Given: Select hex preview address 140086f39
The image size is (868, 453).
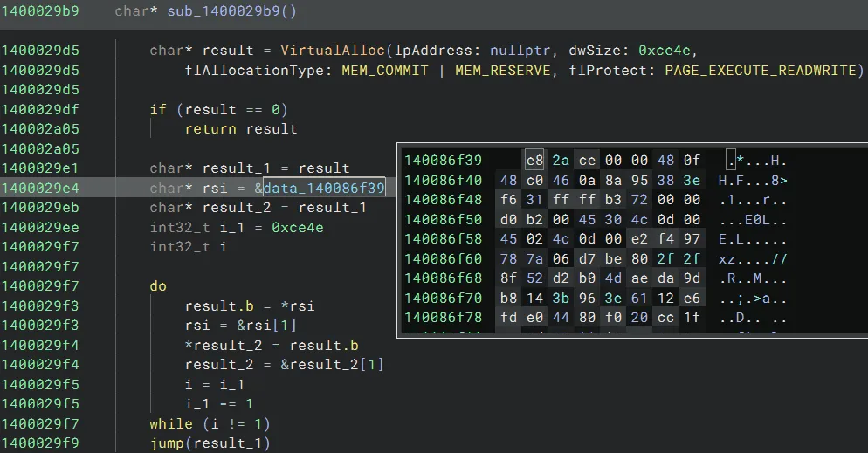Looking at the screenshot, I should point(444,161).
